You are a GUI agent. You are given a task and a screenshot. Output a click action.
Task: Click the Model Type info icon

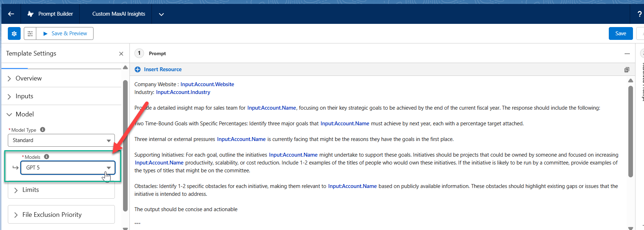[43, 130]
